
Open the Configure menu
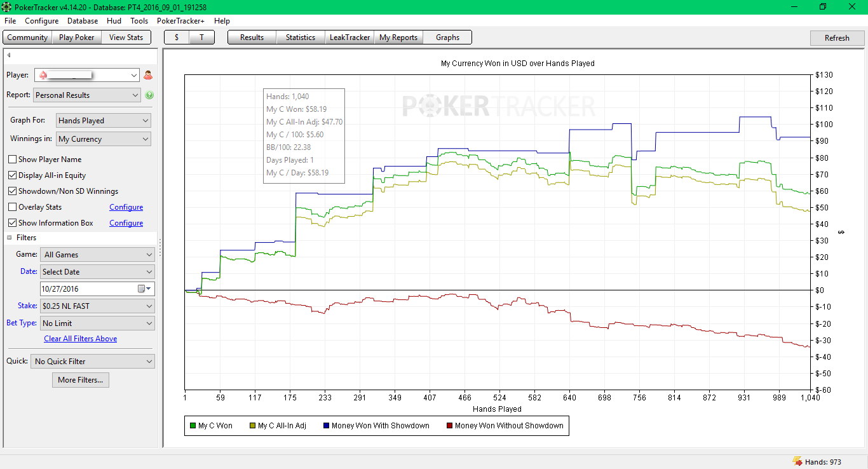coord(42,21)
